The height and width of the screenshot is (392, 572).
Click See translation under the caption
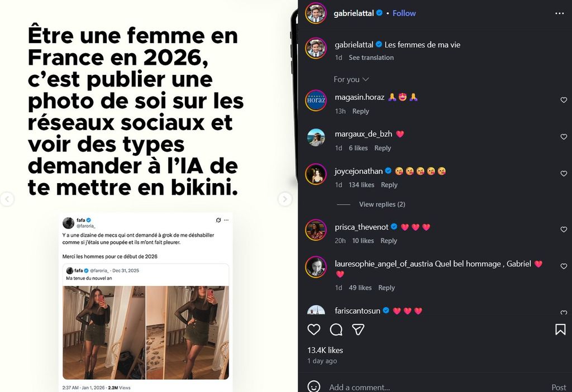(x=371, y=58)
